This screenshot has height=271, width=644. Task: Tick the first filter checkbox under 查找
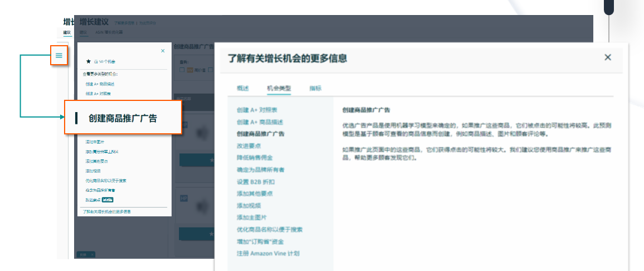[x=182, y=70]
